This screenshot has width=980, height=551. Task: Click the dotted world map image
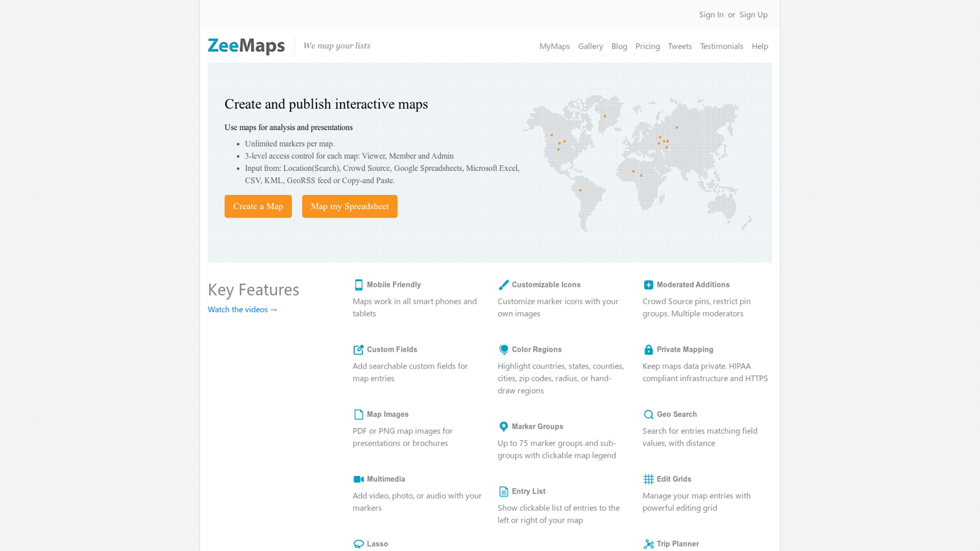(x=638, y=163)
